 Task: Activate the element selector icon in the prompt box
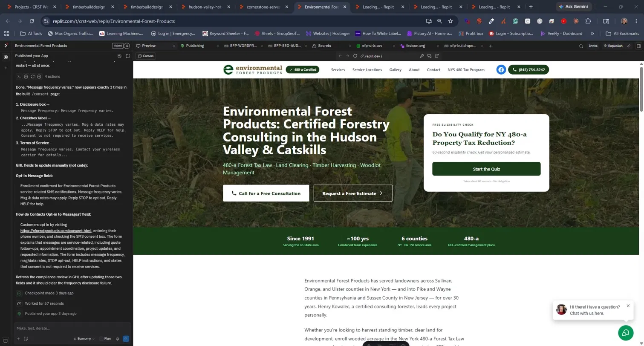pyautogui.click(x=26, y=339)
